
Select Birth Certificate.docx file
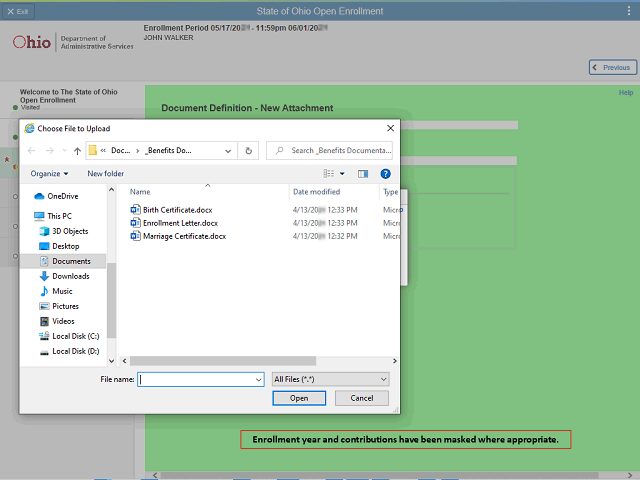(x=178, y=210)
